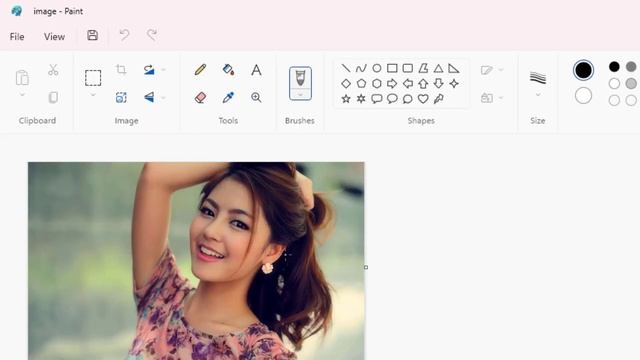This screenshot has height=360, width=640.
Task: Open the File menu
Action: point(17,37)
